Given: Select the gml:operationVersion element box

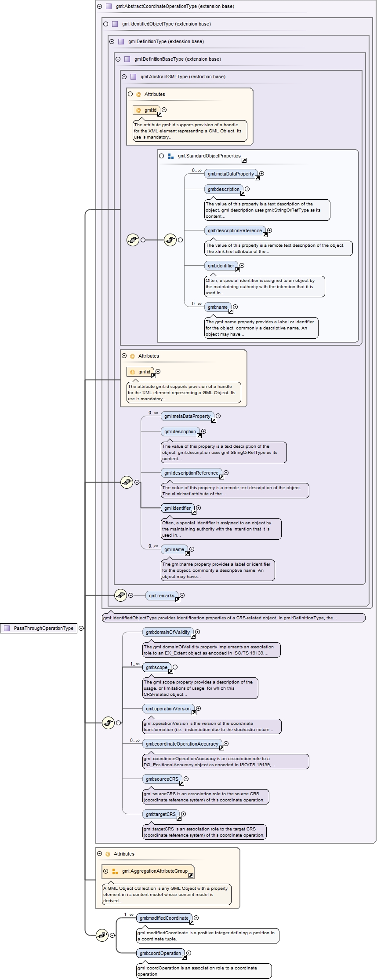Looking at the screenshot, I should pos(168,708).
